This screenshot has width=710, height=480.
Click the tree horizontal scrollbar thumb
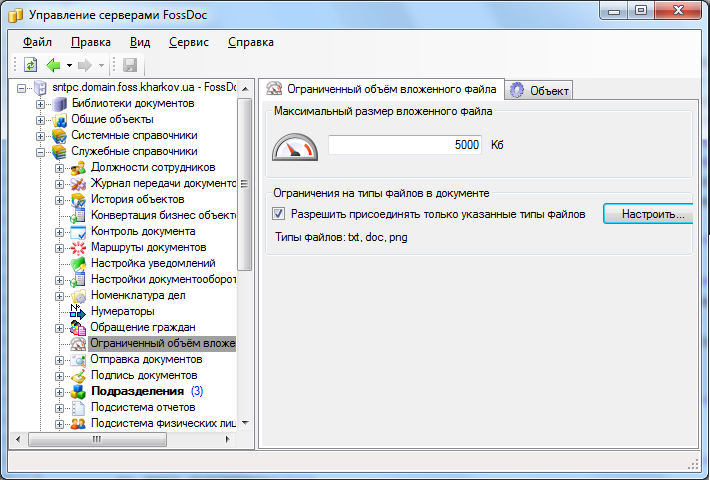(x=97, y=439)
